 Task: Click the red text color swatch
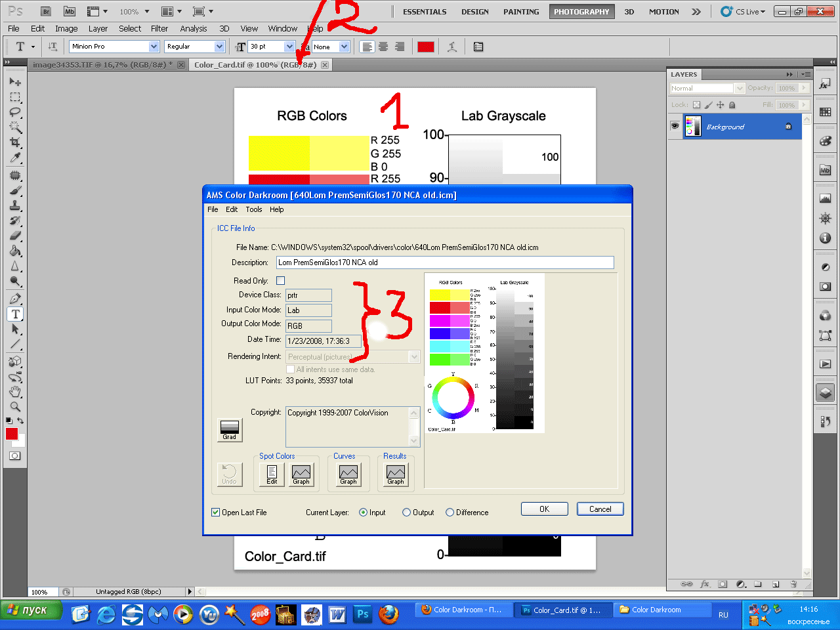click(x=426, y=47)
